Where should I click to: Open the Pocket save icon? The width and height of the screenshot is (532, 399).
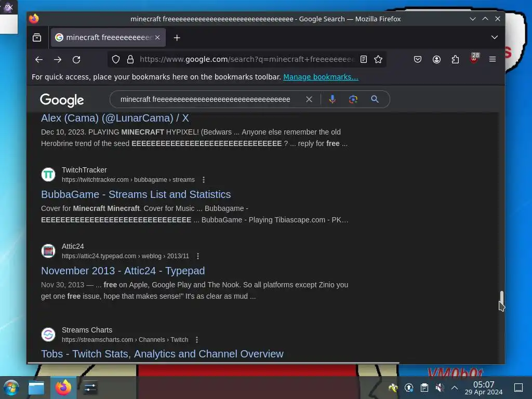418,59
